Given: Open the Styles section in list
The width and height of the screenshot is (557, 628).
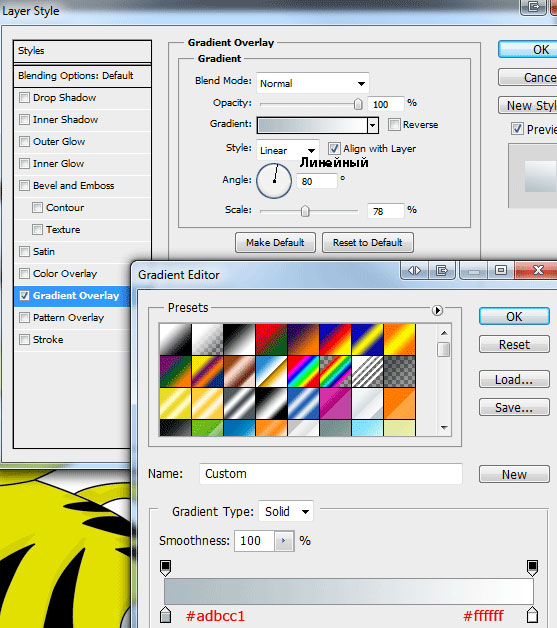Looking at the screenshot, I should coord(82,51).
